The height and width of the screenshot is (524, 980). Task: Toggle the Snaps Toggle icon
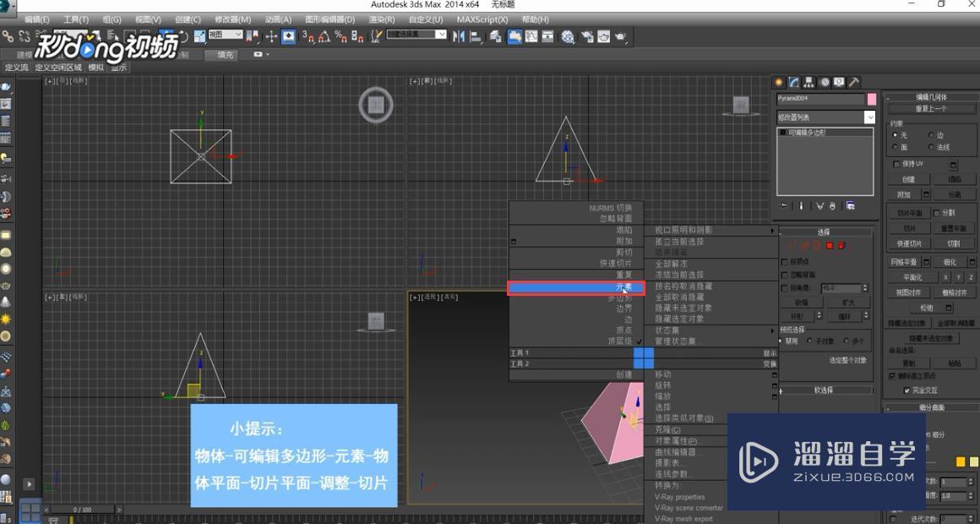(307, 36)
